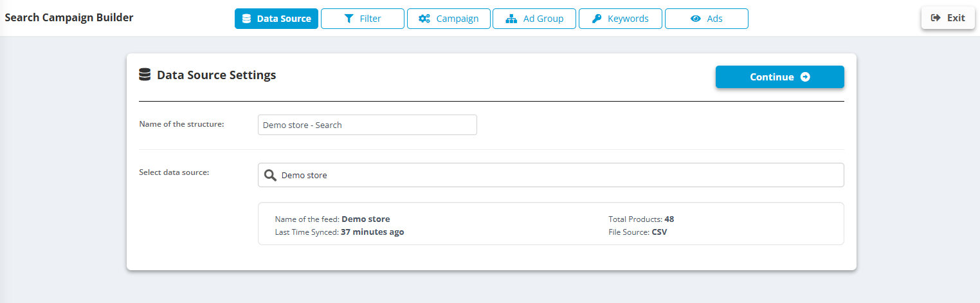Edit the Name of the structure field
The width and height of the screenshot is (980, 303).
(367, 125)
